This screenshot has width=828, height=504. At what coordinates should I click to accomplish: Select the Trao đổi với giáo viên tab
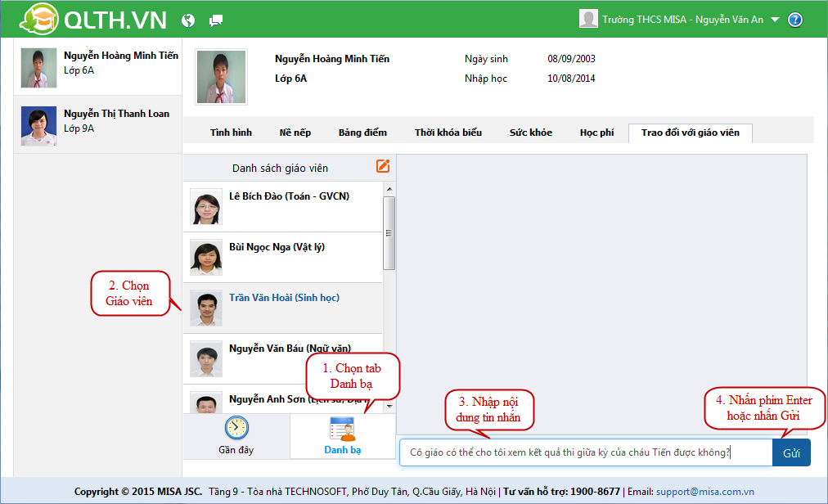[x=691, y=133]
